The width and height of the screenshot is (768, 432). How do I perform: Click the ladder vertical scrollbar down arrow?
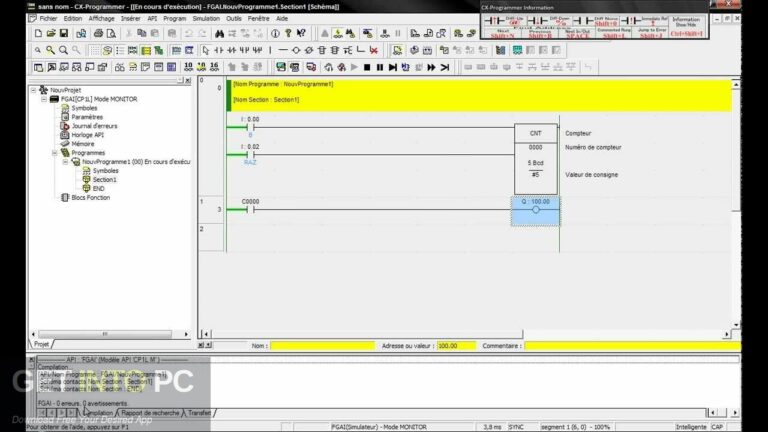click(736, 325)
